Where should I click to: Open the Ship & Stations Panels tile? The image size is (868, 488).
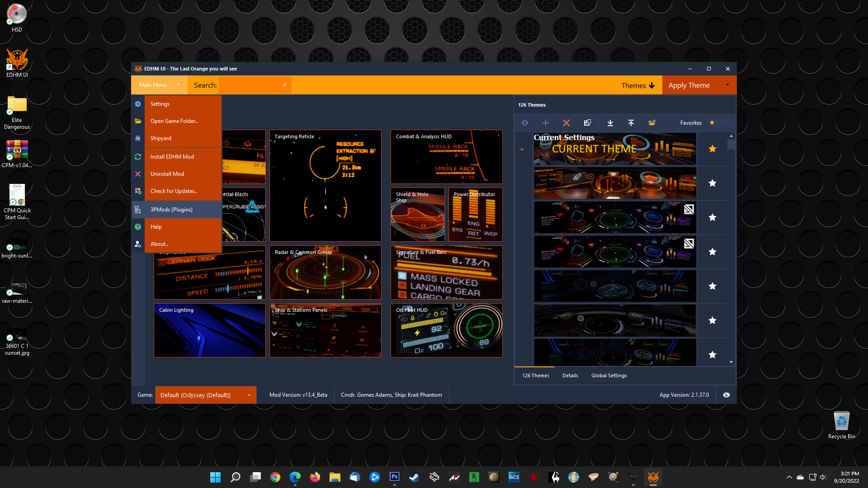325,330
